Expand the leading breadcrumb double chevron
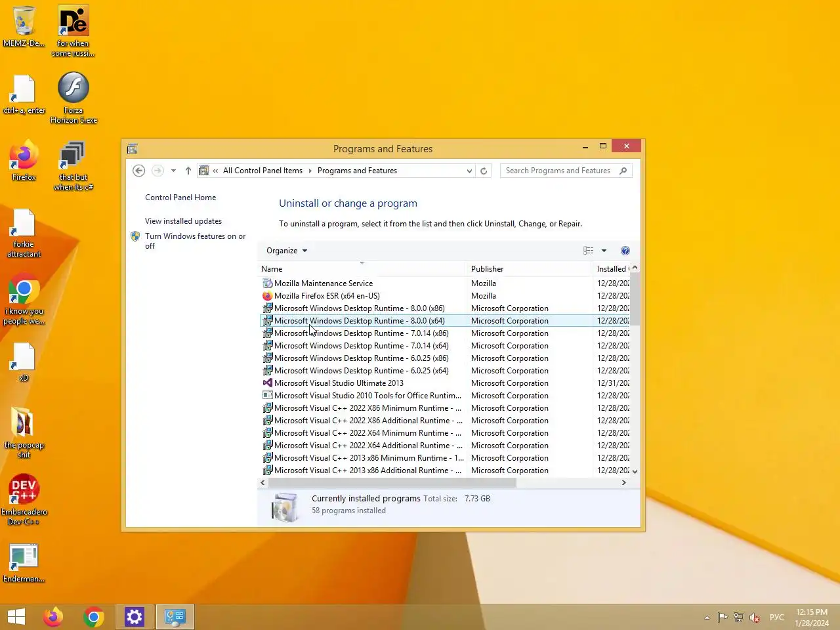 coord(215,171)
